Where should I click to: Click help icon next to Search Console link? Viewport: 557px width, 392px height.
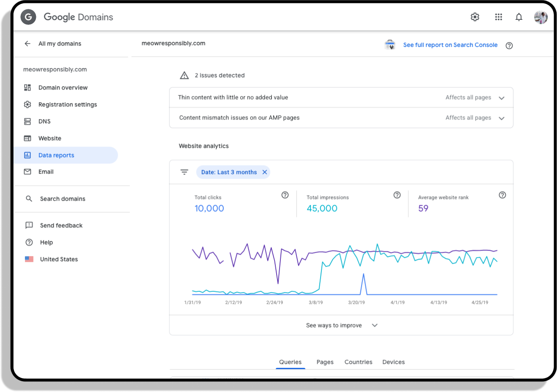pos(509,46)
